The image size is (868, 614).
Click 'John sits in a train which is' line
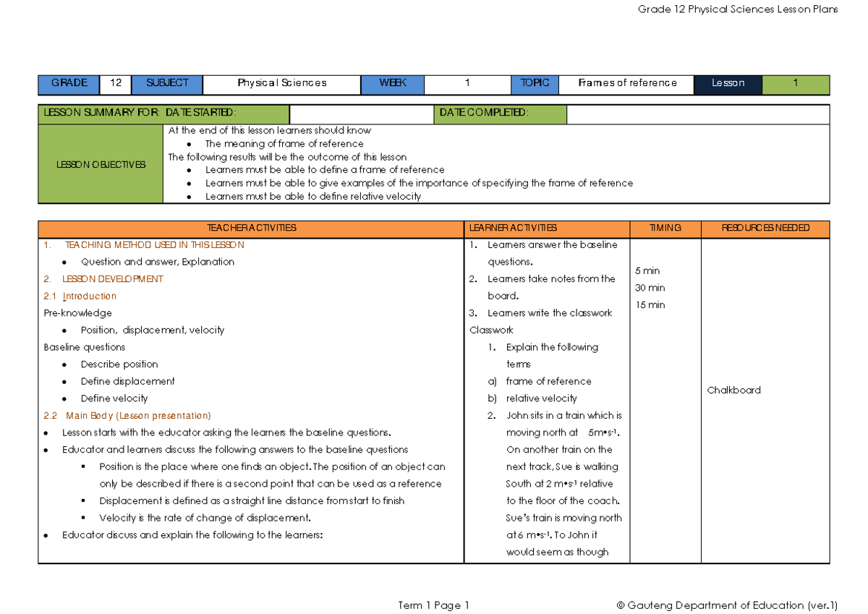(564, 416)
